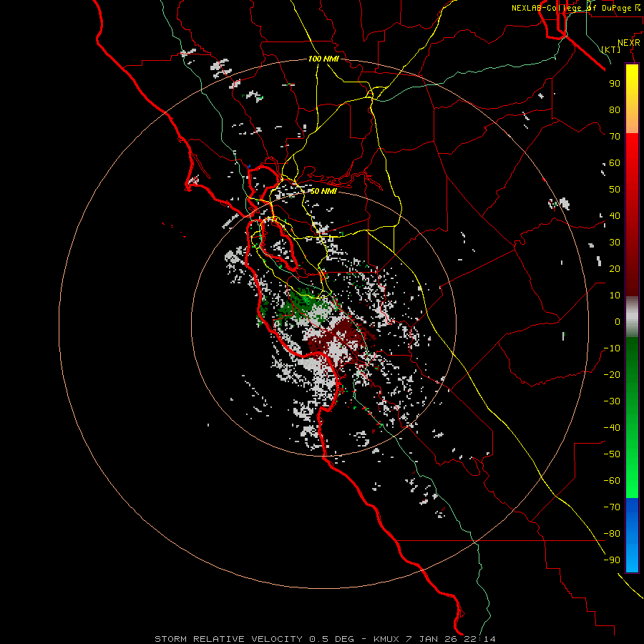Image resolution: width=644 pixels, height=644 pixels.
Task: Click the -20 scale value
Action: click(x=612, y=375)
